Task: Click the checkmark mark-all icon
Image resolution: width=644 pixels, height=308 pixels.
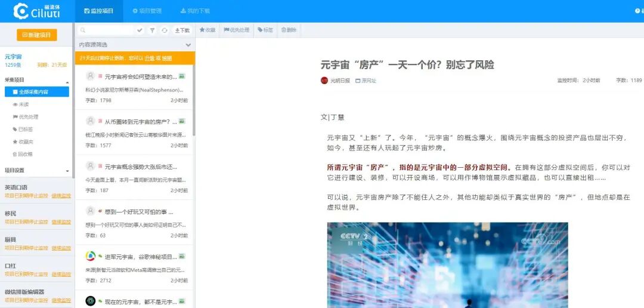Action: [140, 30]
